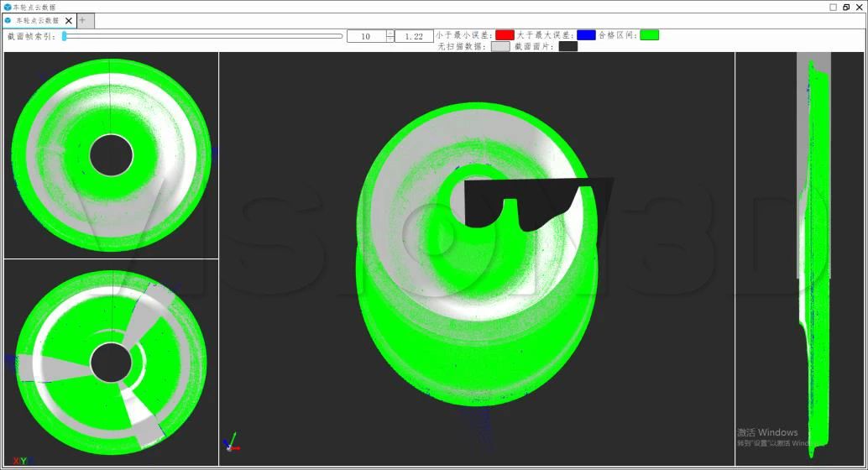
Task: Click the 截面帧索引 slider handle
Action: pos(65,36)
